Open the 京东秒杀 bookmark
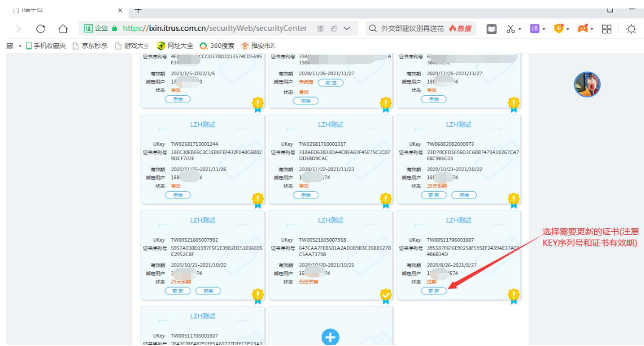 90,46
